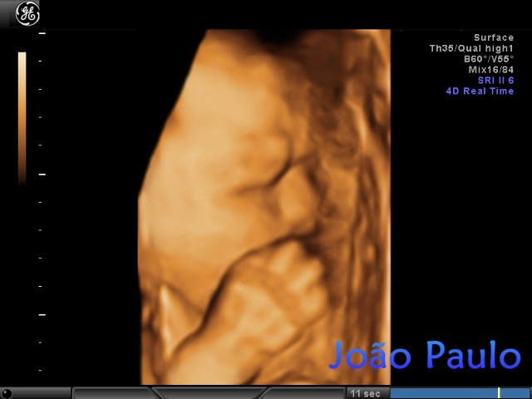Click the center trapezoid tab in bottom bar
Screen dimensions: 532x399
click(208, 393)
